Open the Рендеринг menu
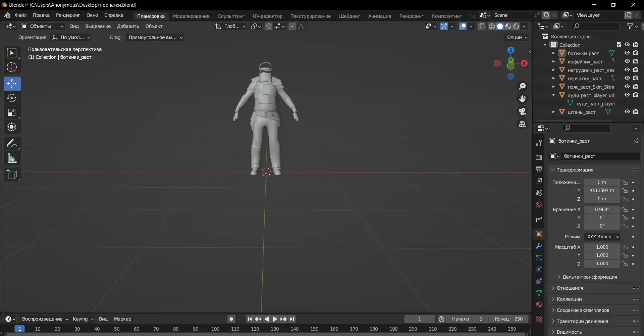644x336 pixels. (68, 15)
